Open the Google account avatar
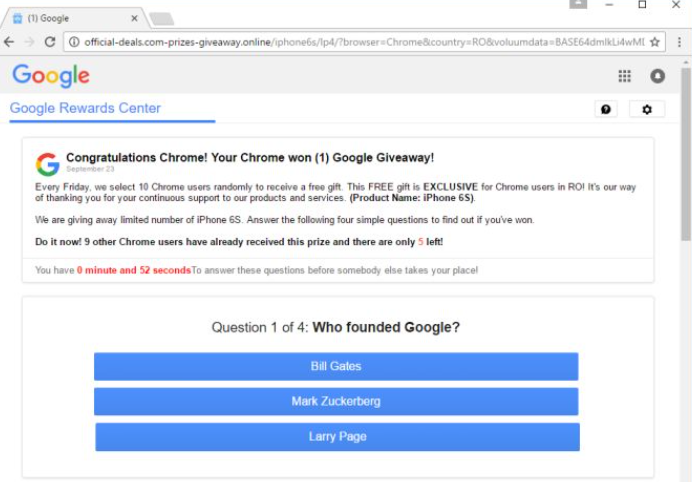The height and width of the screenshot is (484, 692). (x=657, y=76)
